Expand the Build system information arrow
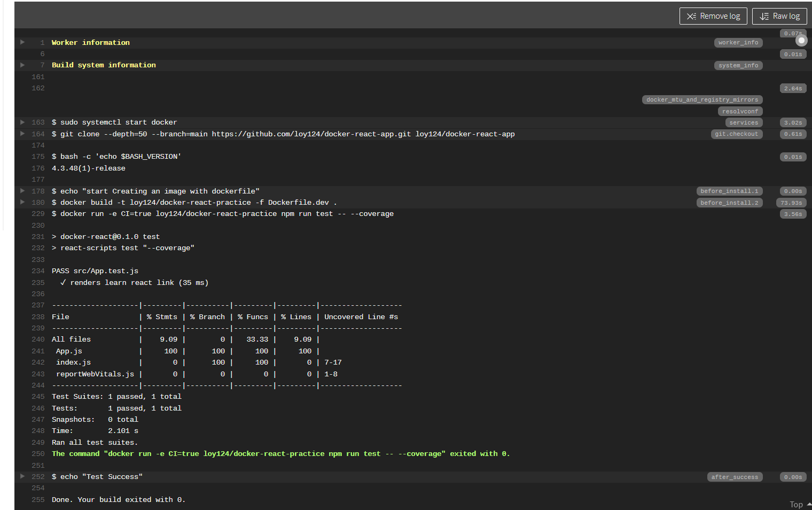The image size is (812, 510). pyautogui.click(x=22, y=65)
